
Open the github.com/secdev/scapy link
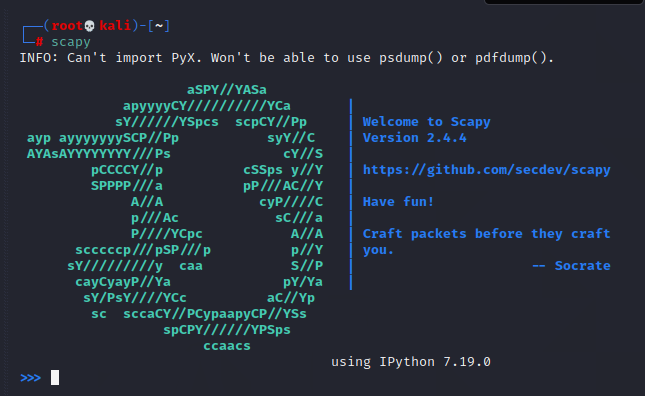486,170
